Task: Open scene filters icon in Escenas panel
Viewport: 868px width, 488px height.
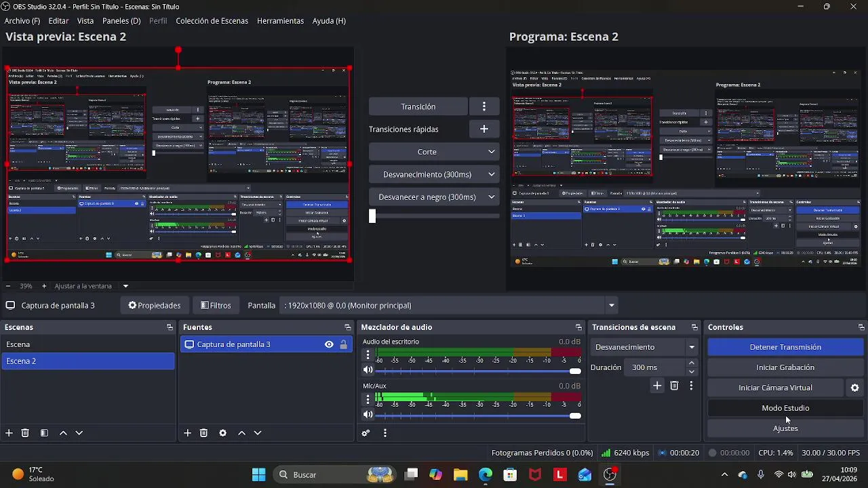Action: pyautogui.click(x=44, y=433)
